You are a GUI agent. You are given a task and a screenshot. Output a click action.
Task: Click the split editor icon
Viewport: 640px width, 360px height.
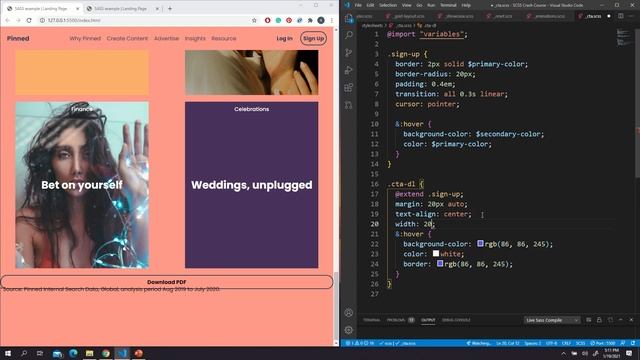click(620, 16)
